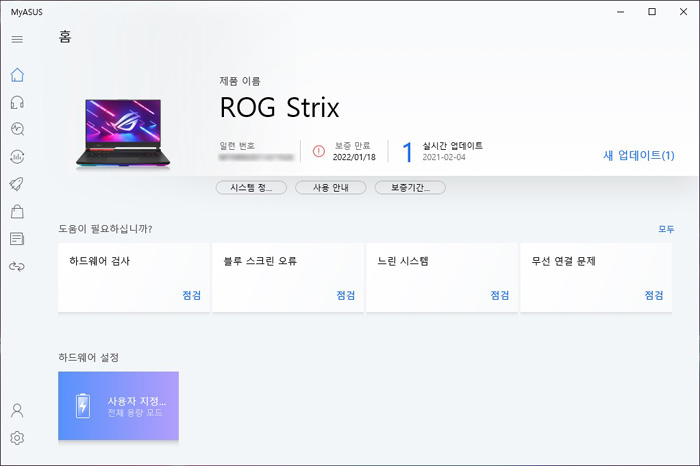Screen dimensions: 700x466
Task: Open the hamburger navigation menu
Action: pyautogui.click(x=17, y=39)
